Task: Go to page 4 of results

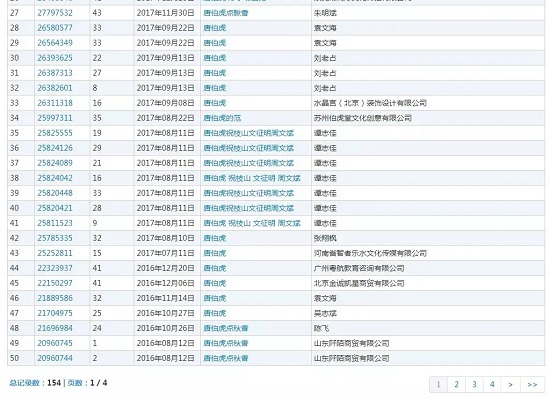Action: [x=492, y=385]
